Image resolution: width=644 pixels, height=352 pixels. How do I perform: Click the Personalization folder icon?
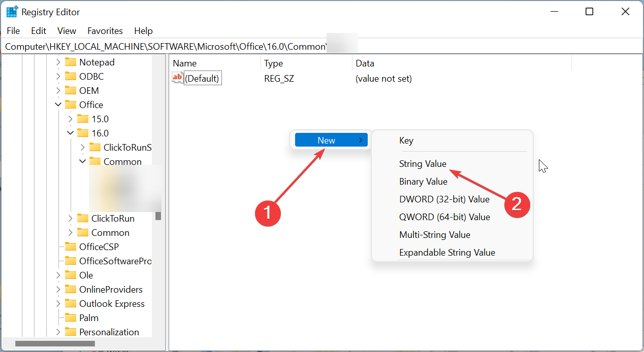[x=71, y=332]
